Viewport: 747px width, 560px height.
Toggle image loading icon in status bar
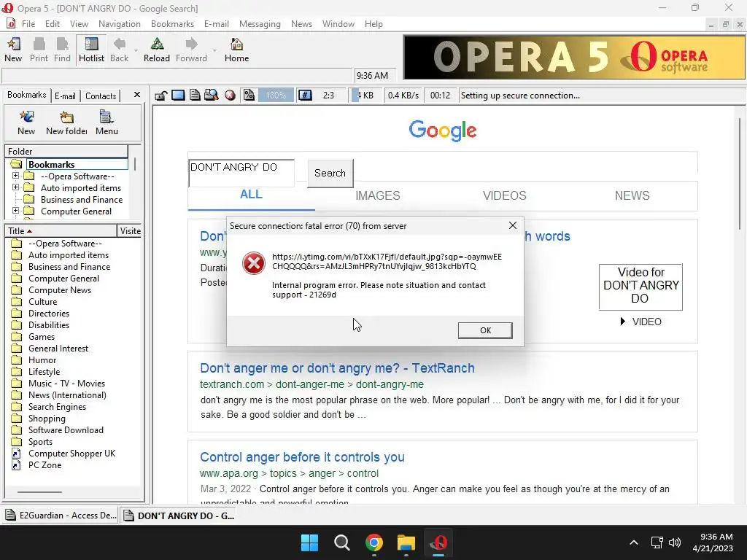[249, 96]
